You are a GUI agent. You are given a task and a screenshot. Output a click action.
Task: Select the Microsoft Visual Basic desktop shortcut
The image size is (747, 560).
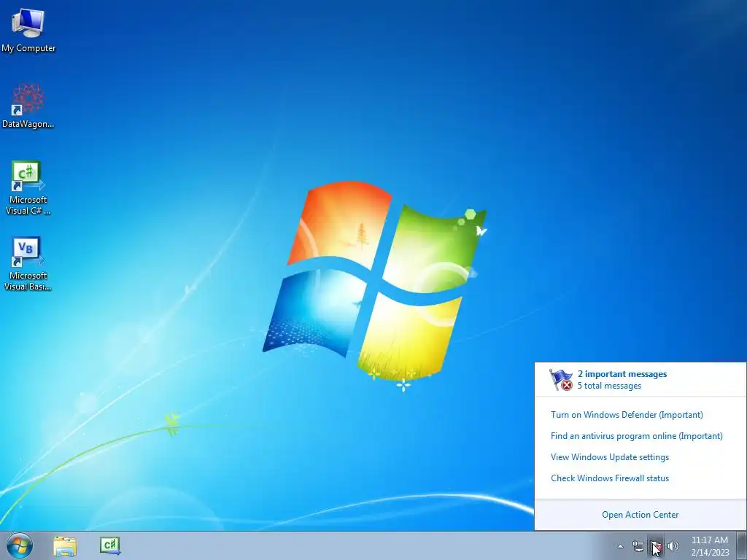pyautogui.click(x=28, y=263)
